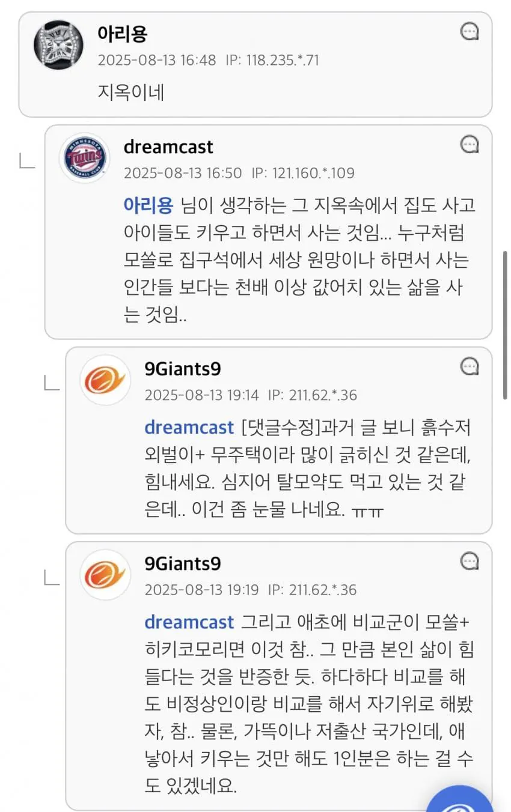
Task: Open the bold dreamcast author name
Action: pyautogui.click(x=168, y=147)
